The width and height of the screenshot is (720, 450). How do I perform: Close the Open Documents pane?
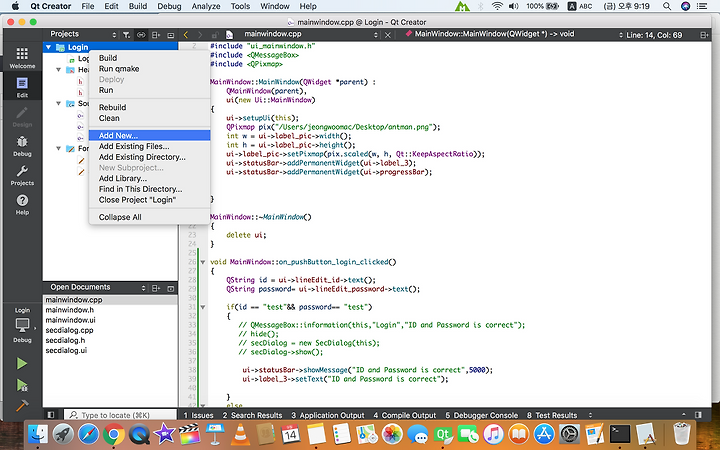tap(170, 288)
